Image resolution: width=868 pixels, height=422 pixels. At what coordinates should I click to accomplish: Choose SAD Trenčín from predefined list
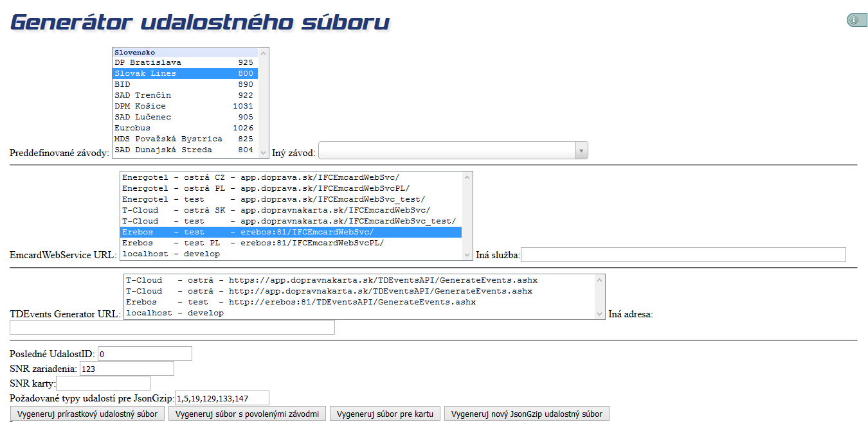[x=184, y=95]
